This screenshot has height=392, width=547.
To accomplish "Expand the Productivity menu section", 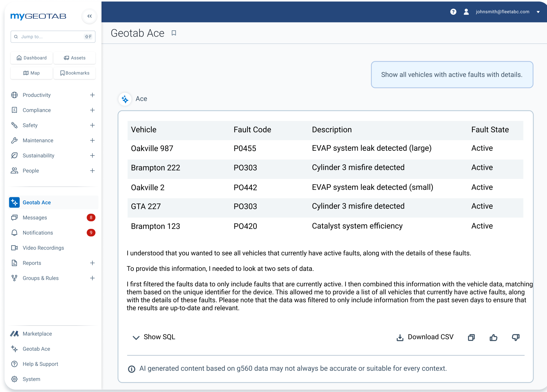I will (92, 95).
